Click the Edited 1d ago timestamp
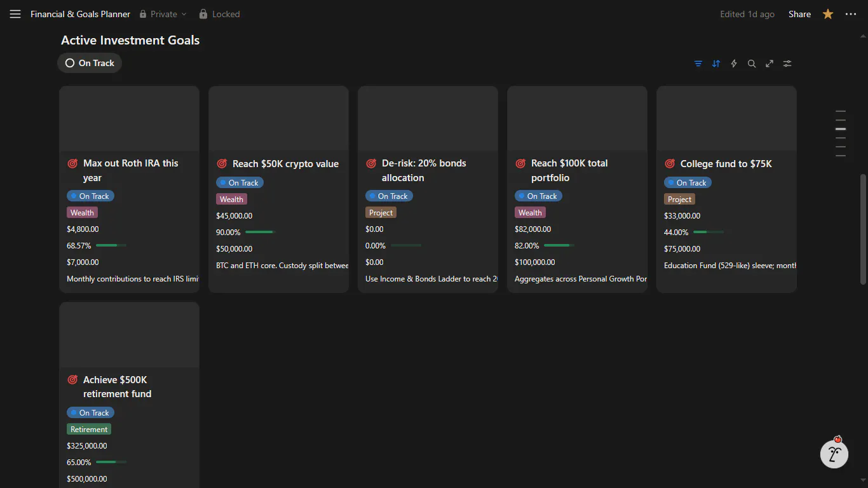 pos(747,14)
